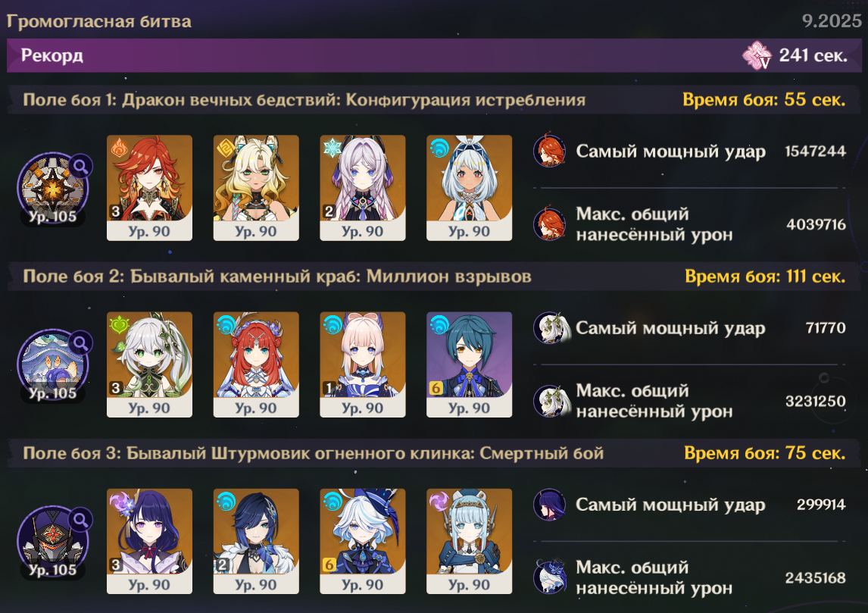Viewport: 868px width, 613px height.
Task: Click strongest hit avatar icon for battlefield 1
Action: (549, 150)
